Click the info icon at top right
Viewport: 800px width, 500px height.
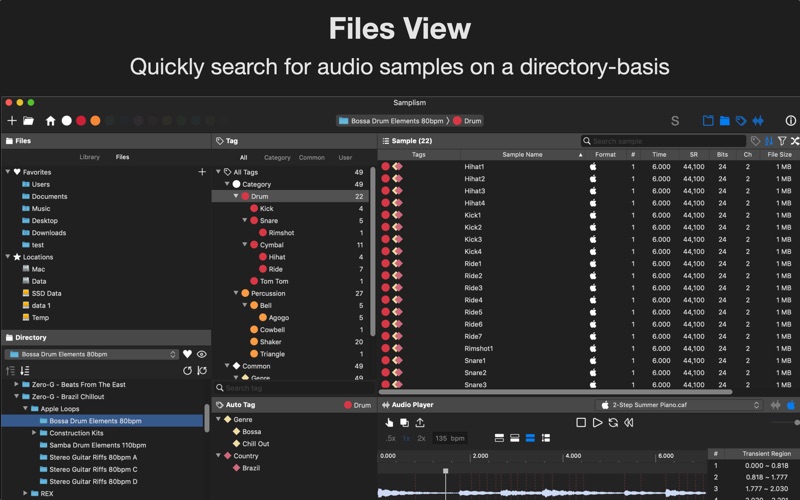click(x=790, y=121)
